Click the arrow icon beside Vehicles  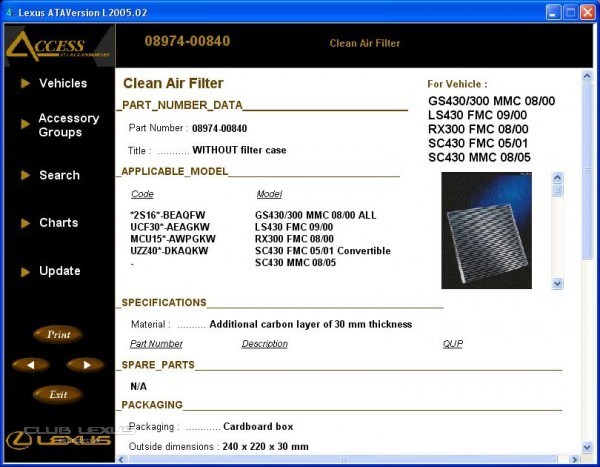click(25, 83)
